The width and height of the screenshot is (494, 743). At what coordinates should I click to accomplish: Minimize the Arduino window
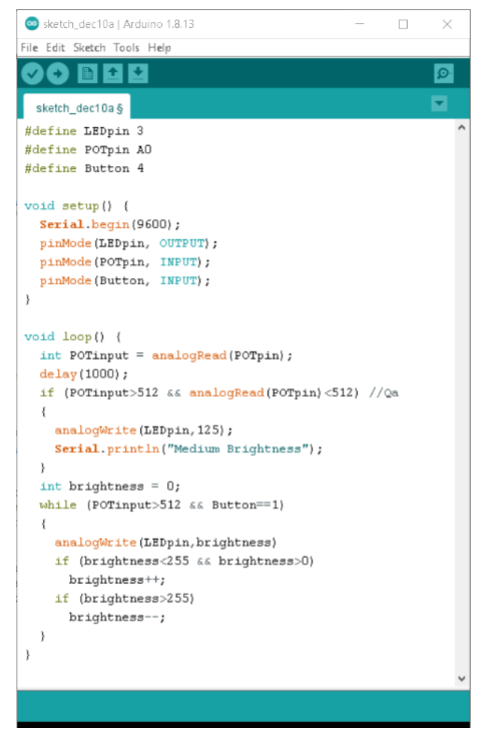click(360, 24)
